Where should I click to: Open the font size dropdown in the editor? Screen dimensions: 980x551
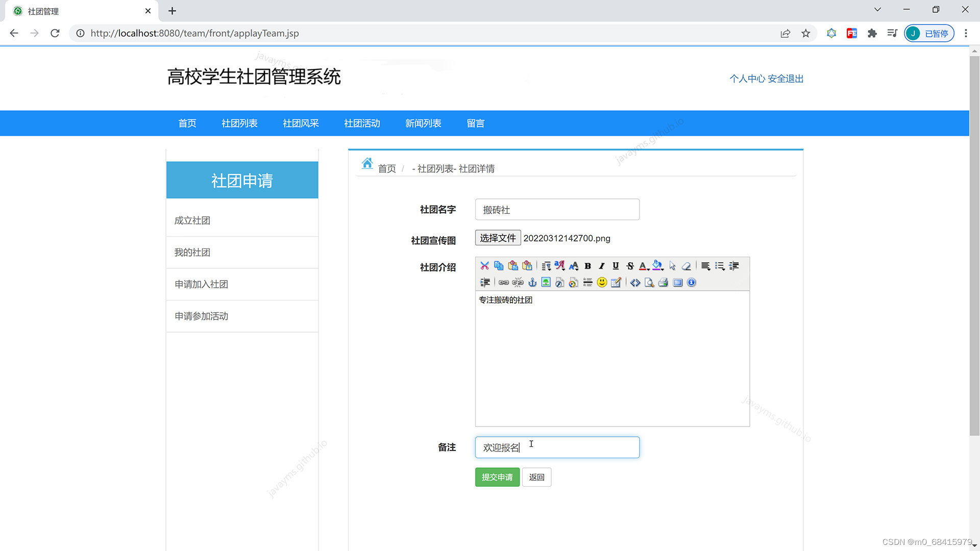574,266
